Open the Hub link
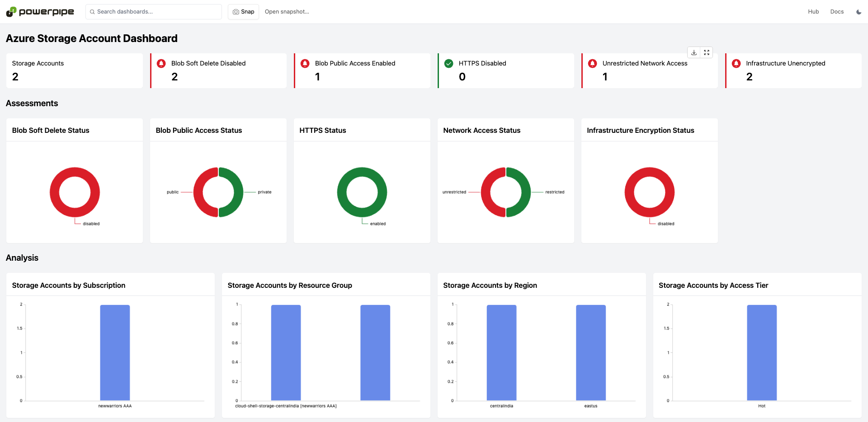Viewport: 868px width, 422px height. click(813, 12)
